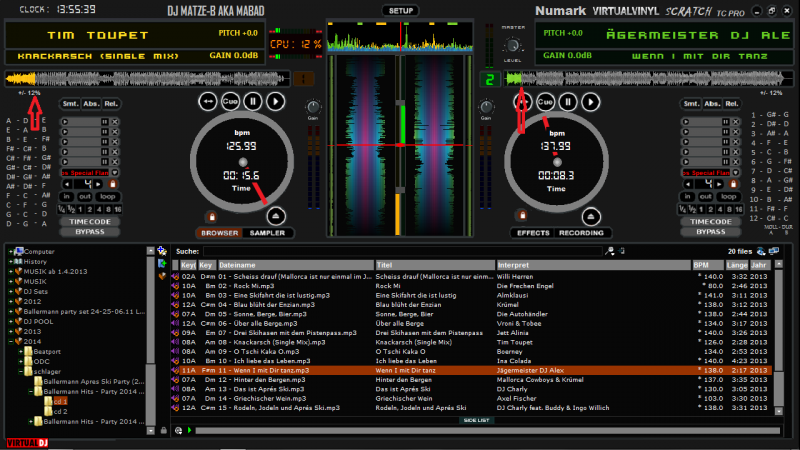Open the left deck effect selection dropdown
Image resolution: width=800 pixels, height=450 pixels.
[114, 173]
